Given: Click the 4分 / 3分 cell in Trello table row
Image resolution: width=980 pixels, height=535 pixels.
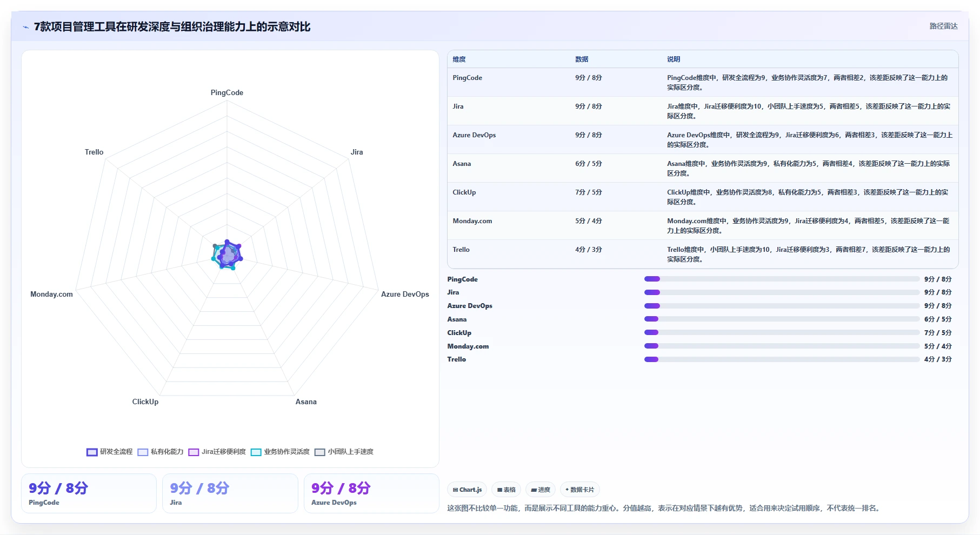Looking at the screenshot, I should (589, 250).
